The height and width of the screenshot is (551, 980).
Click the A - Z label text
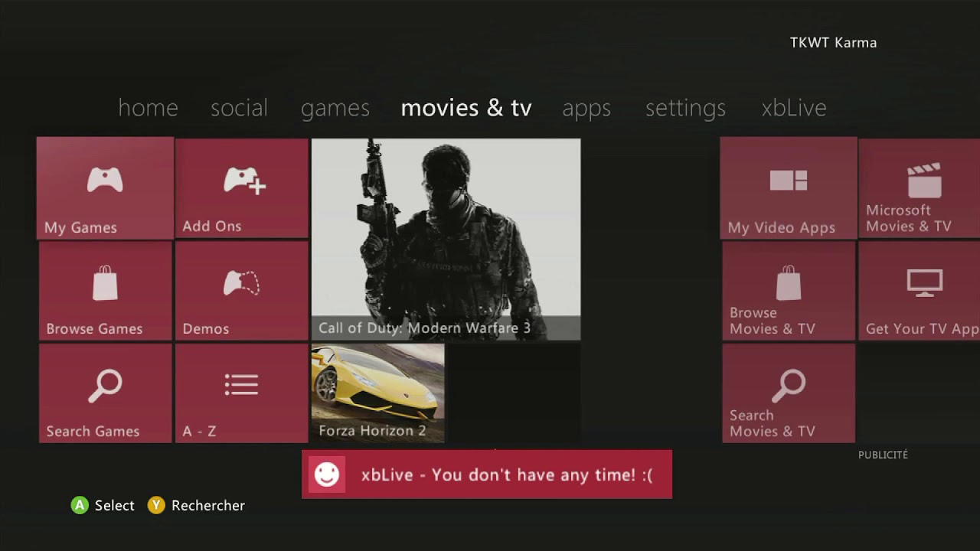[x=199, y=431]
